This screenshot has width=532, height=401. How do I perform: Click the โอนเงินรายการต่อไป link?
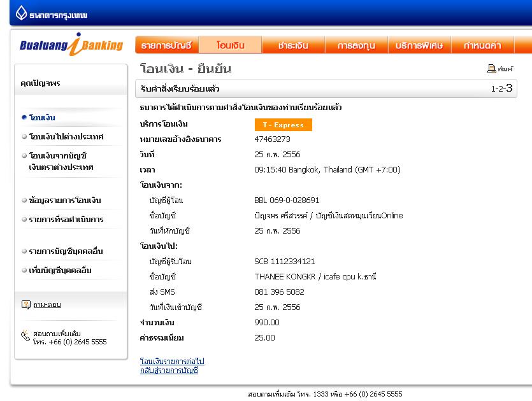click(x=172, y=362)
